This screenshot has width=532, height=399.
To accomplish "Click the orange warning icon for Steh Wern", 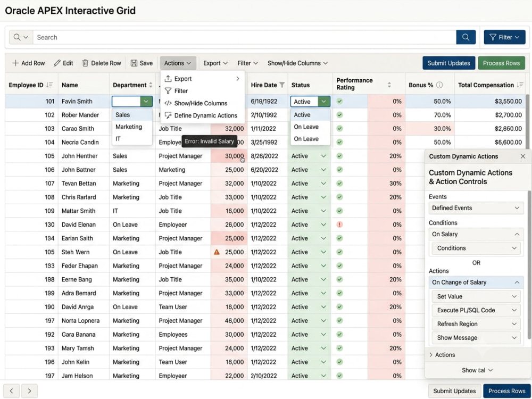I will point(217,252).
